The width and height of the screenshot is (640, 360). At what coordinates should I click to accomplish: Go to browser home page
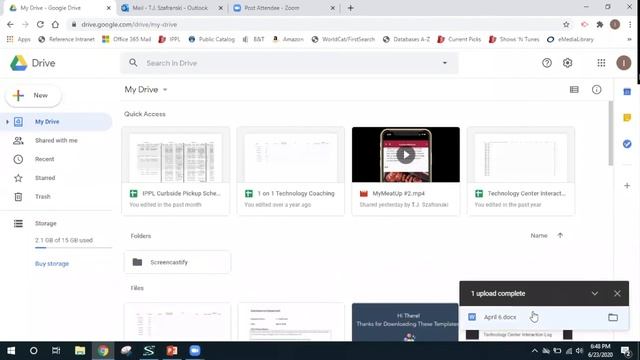click(55, 24)
